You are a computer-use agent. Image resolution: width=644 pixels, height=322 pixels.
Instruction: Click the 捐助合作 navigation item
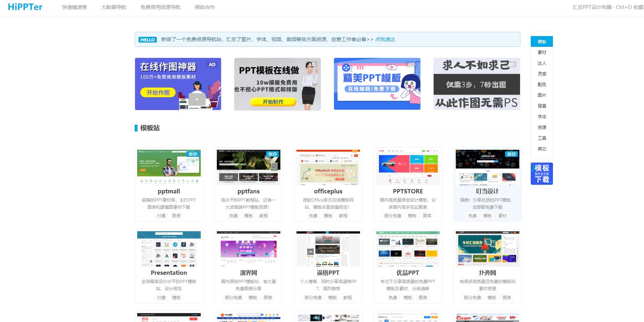tap(205, 7)
